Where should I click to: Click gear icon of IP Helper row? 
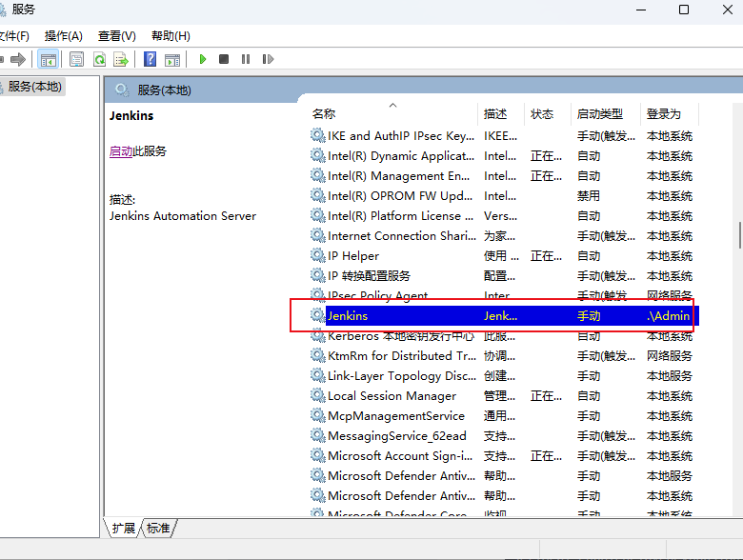pyautogui.click(x=317, y=255)
